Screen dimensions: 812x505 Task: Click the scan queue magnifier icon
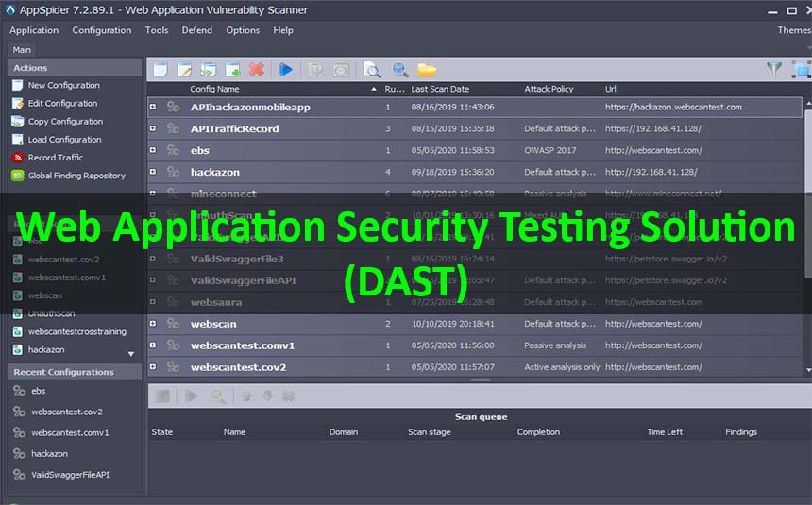point(217,396)
